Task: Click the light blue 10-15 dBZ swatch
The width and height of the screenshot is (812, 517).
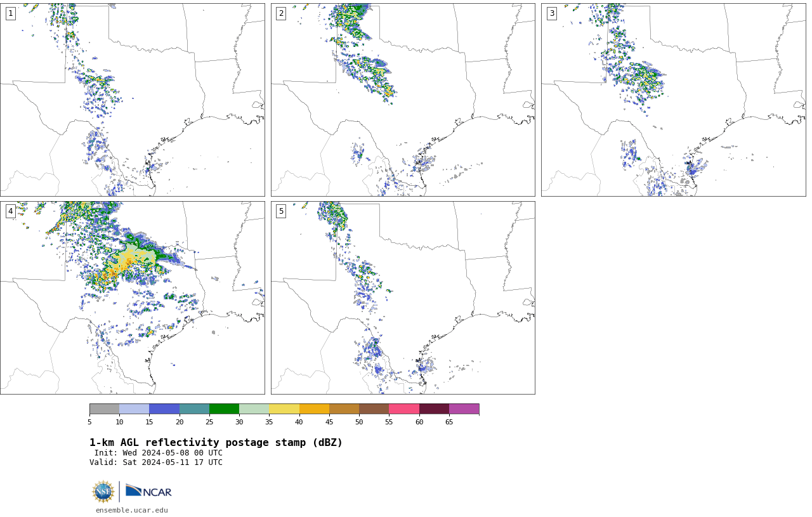Action: pos(134,409)
